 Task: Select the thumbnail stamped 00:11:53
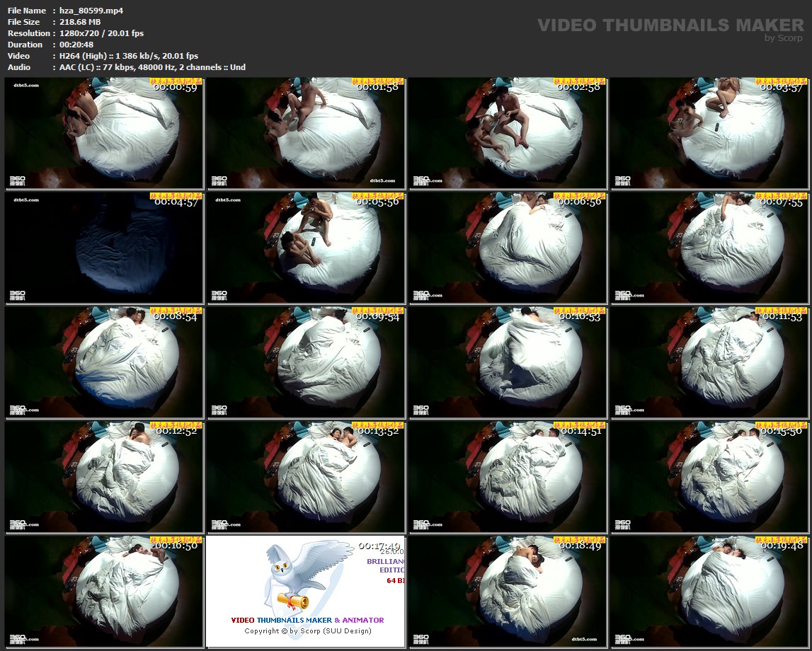[709, 362]
